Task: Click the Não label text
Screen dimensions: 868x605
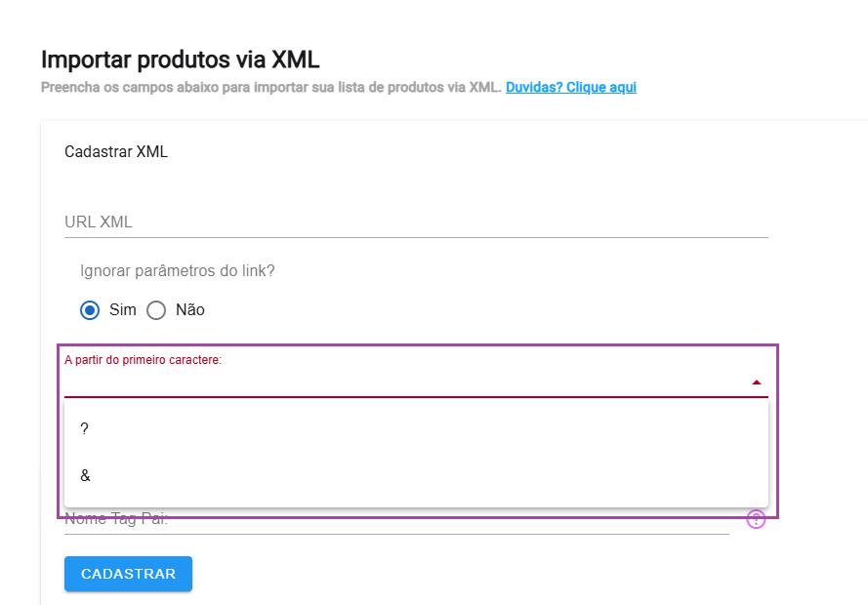Action: coord(189,309)
